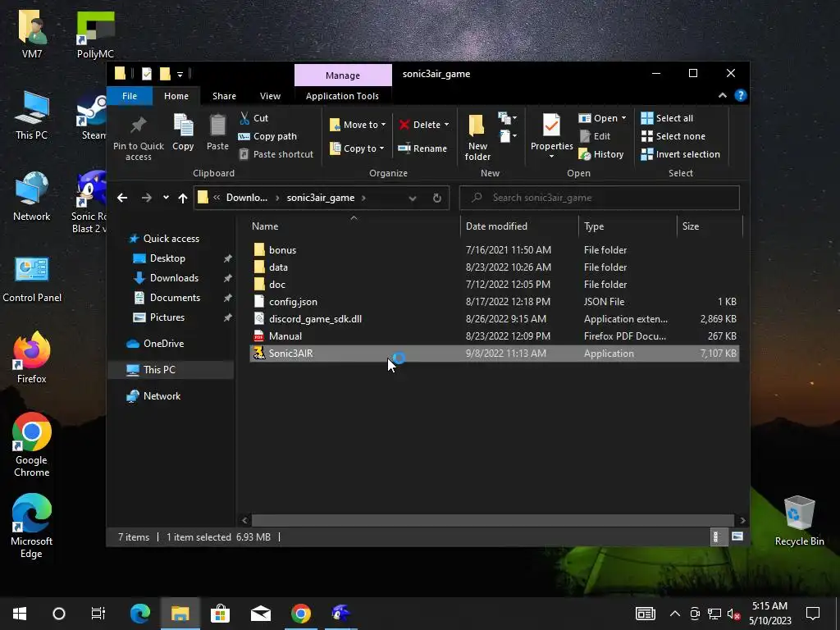The width and height of the screenshot is (840, 630).
Task: Select PollyMC desktop shortcut
Action: (95, 34)
